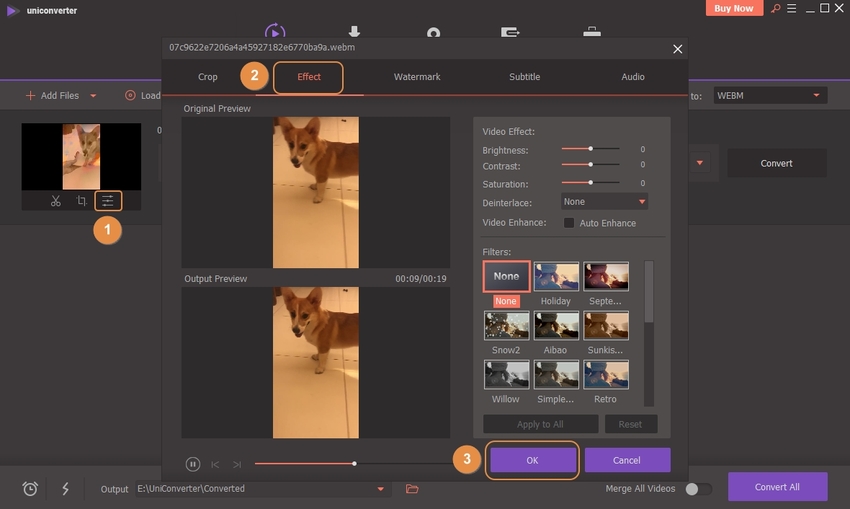Jump to the previous frame
Image resolution: width=850 pixels, height=509 pixels.
click(215, 464)
